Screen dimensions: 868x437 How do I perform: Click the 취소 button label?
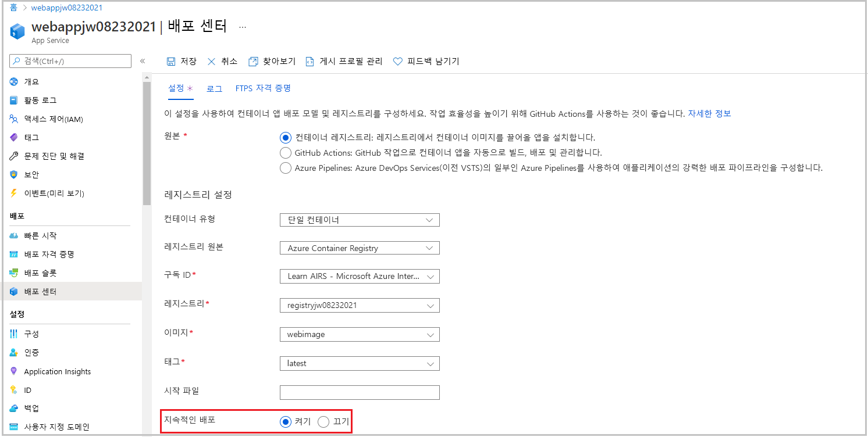pos(229,62)
